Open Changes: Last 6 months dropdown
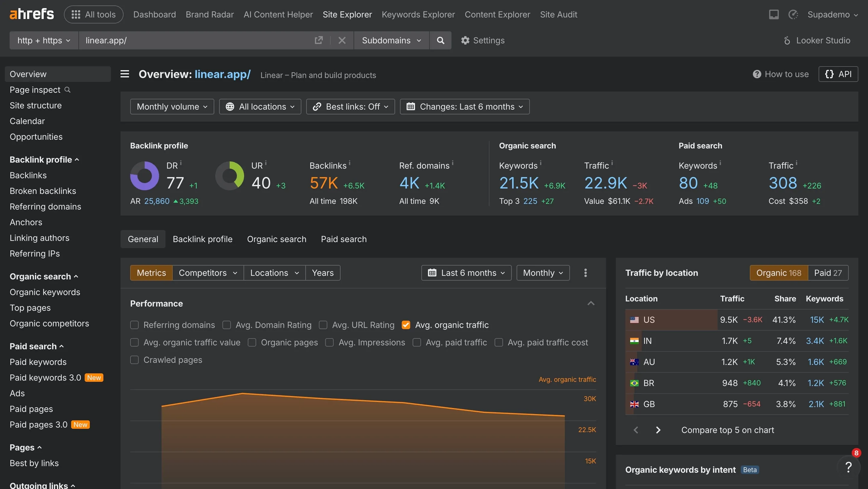The image size is (868, 489). [x=465, y=107]
